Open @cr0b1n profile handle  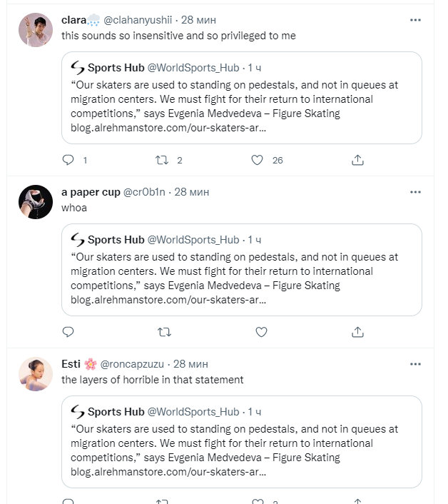pyautogui.click(x=147, y=192)
